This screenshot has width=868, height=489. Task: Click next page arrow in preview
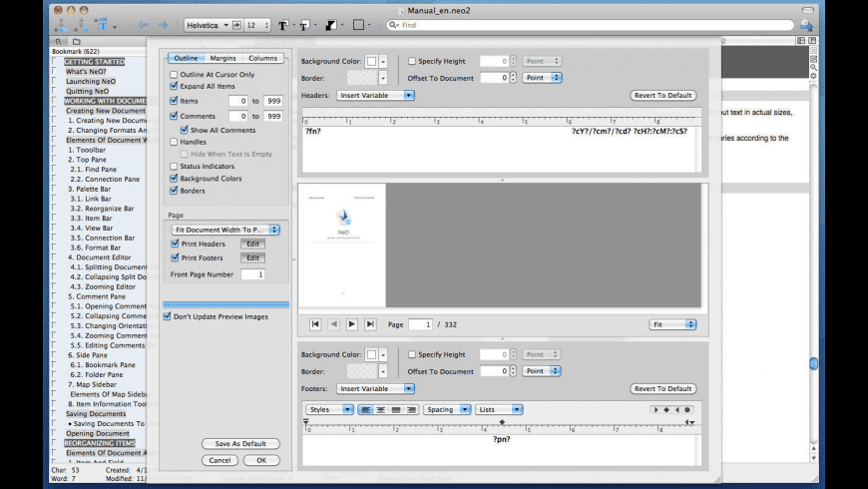pyautogui.click(x=352, y=324)
